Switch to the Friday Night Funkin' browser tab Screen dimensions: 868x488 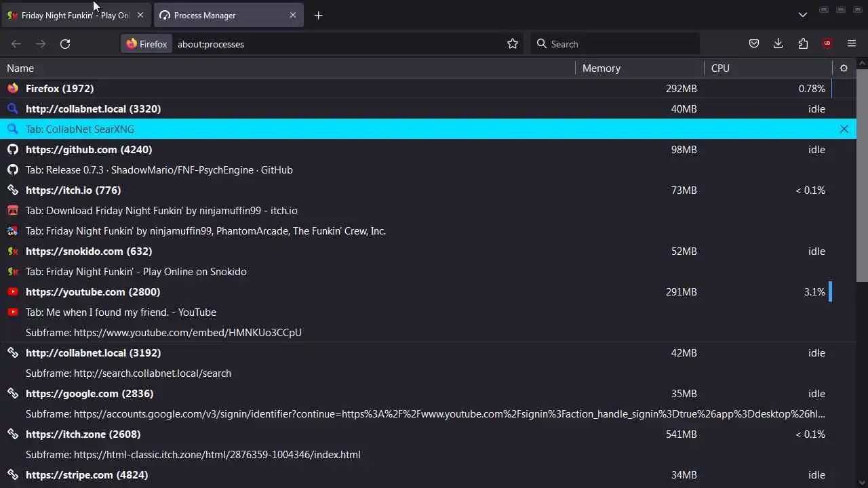(76, 15)
